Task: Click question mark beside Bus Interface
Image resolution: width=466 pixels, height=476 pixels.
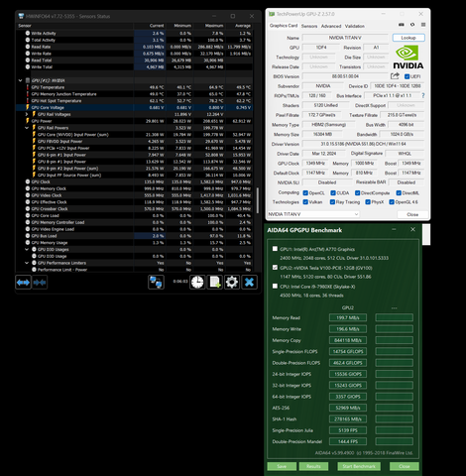Action: coord(423,95)
